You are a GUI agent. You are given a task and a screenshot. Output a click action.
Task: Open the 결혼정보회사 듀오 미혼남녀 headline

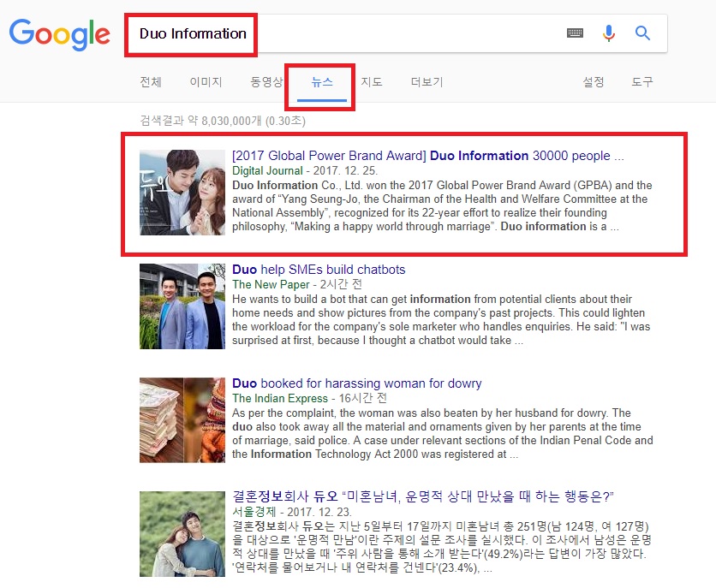click(423, 496)
